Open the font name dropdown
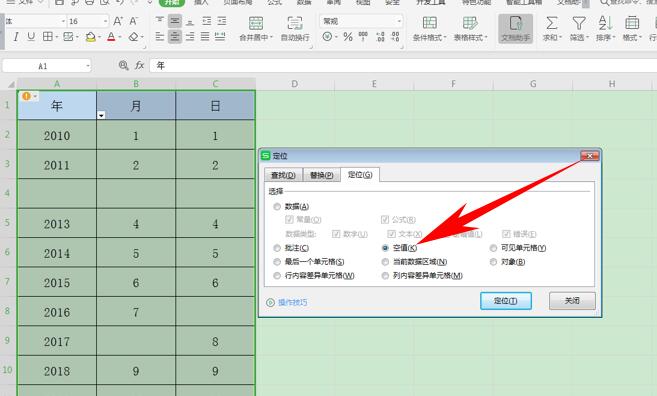Image resolution: width=657 pixels, height=396 pixels. 63,21
